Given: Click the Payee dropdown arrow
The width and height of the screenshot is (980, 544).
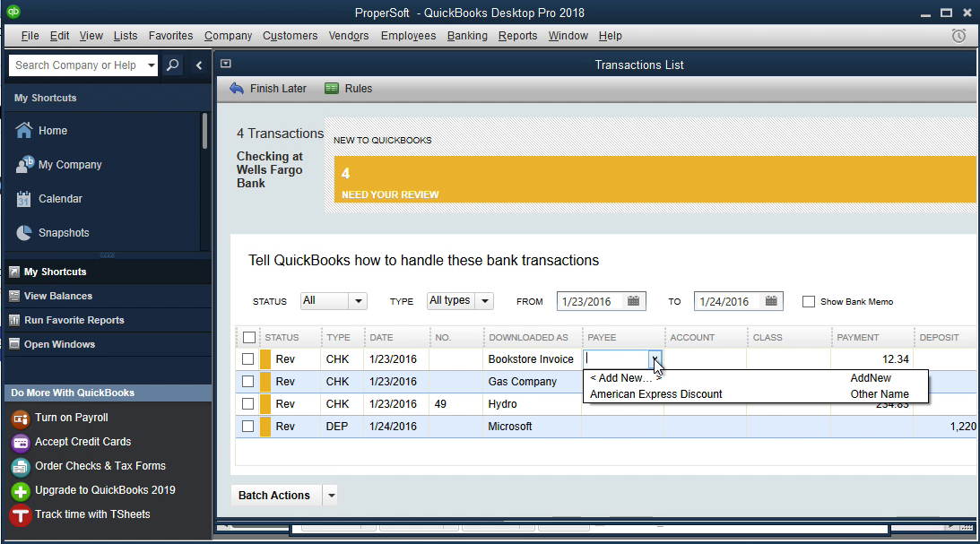Looking at the screenshot, I should point(655,359).
